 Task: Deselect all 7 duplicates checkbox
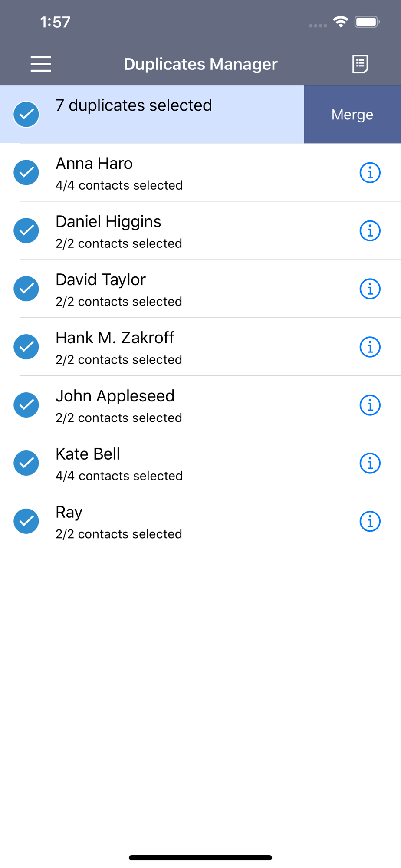pyautogui.click(x=26, y=115)
